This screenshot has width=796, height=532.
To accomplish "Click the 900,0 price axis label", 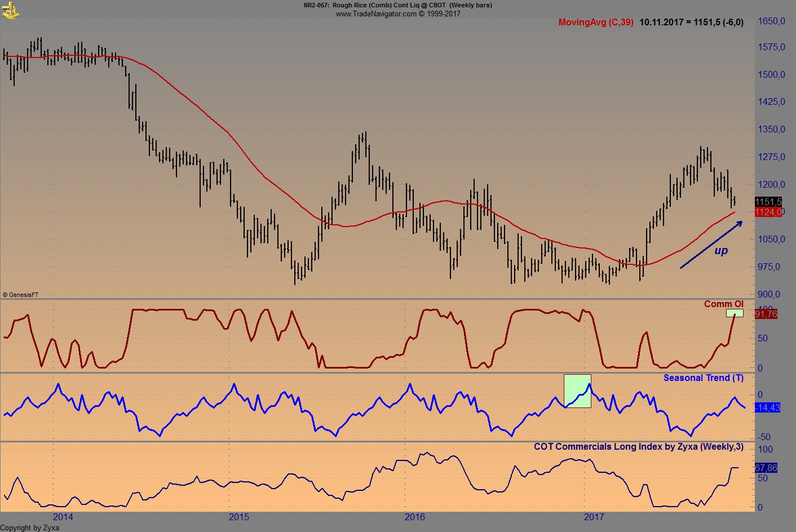I will [769, 295].
